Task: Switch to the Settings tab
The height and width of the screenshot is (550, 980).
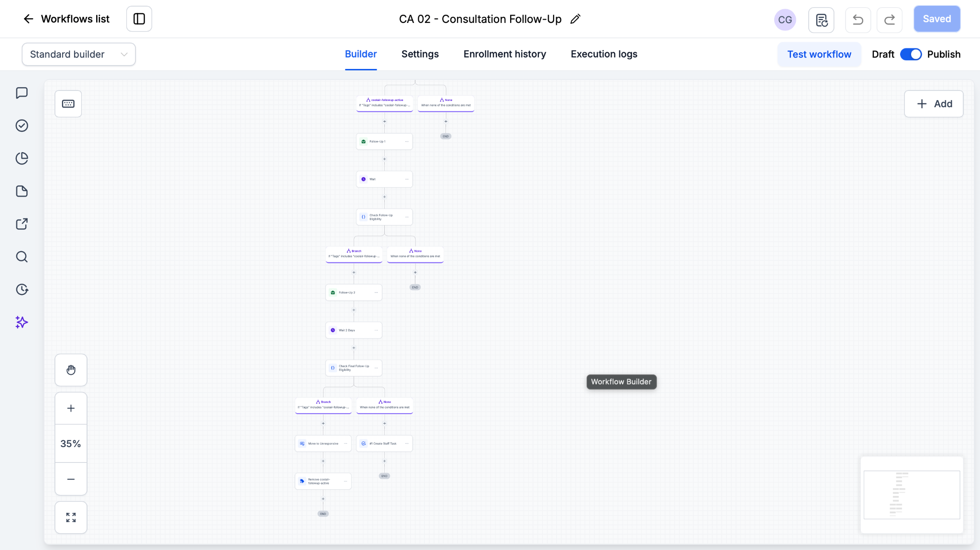Action: [420, 54]
